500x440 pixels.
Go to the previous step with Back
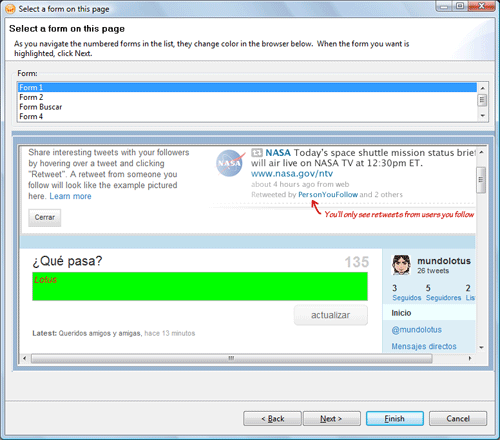pyautogui.click(x=272, y=419)
